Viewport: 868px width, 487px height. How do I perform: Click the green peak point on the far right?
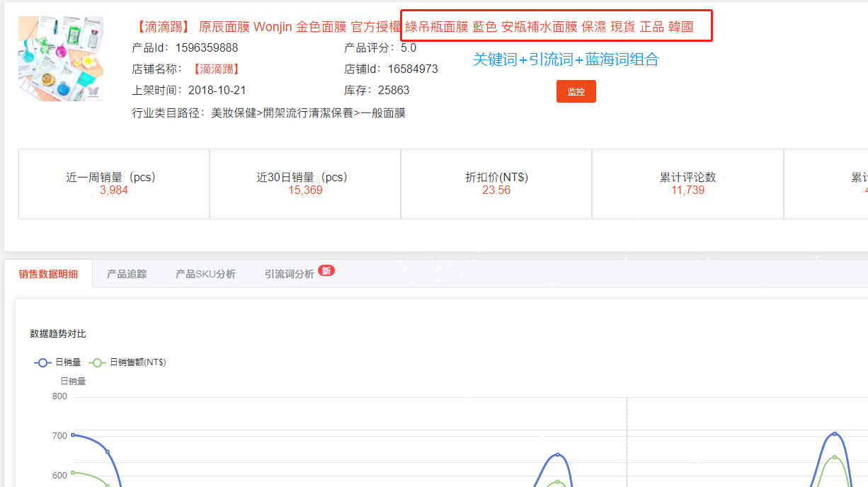coord(835,457)
